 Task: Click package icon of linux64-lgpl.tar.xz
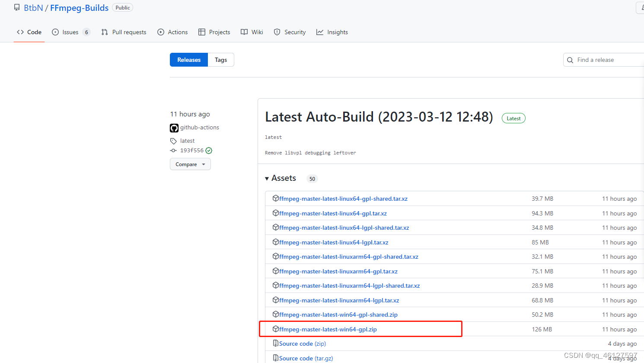[276, 242]
